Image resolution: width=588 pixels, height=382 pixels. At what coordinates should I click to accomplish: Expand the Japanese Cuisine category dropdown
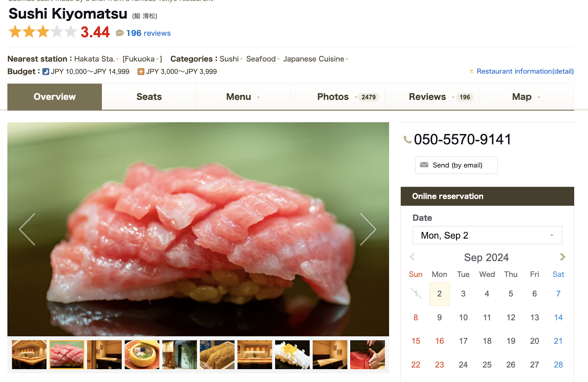click(x=347, y=59)
